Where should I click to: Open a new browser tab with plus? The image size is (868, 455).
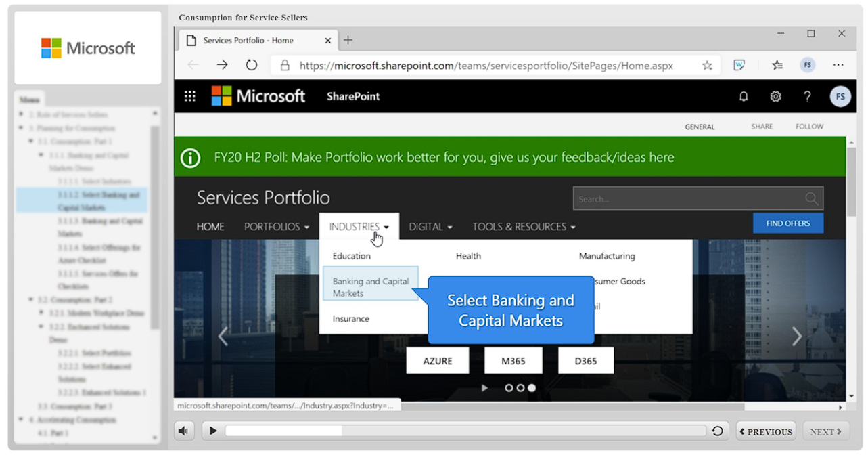pyautogui.click(x=348, y=40)
